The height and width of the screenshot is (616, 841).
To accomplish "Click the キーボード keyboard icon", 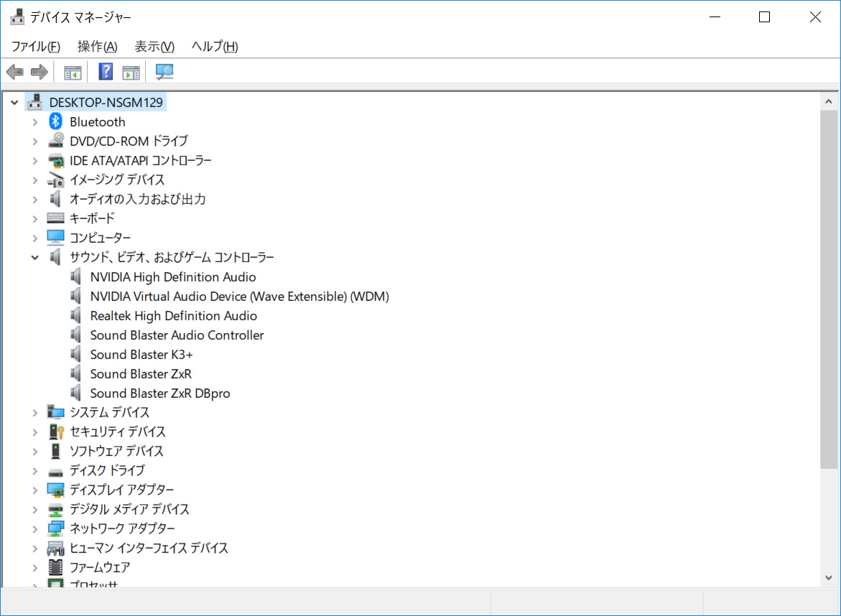I will point(56,218).
